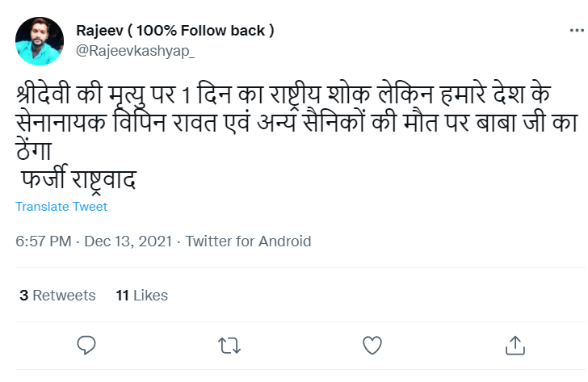Image resolution: width=588 pixels, height=382 pixels.
Task: Click the bold retweet count number 3
Action: pos(24,296)
